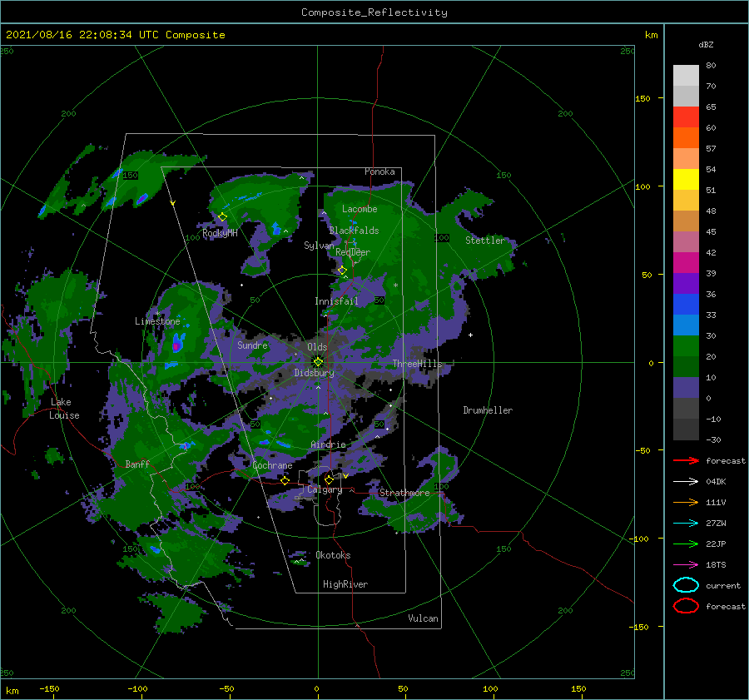Click the RedDeer city label
The height and width of the screenshot is (700, 749).
point(353,252)
